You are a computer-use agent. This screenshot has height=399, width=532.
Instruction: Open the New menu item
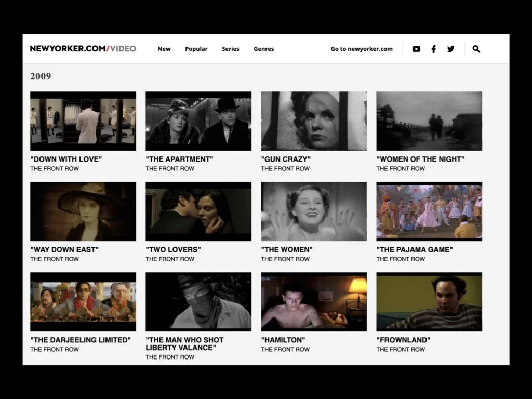coord(164,49)
